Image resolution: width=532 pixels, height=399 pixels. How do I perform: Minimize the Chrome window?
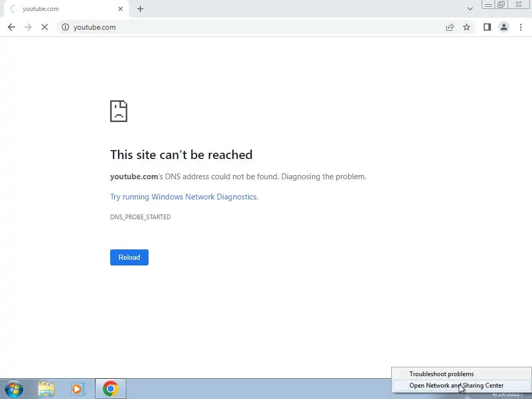click(x=488, y=5)
